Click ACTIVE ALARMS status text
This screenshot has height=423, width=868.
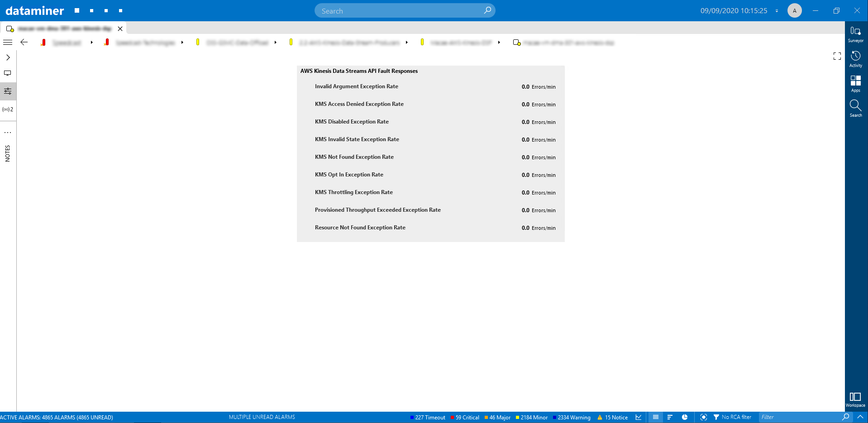[57, 418]
